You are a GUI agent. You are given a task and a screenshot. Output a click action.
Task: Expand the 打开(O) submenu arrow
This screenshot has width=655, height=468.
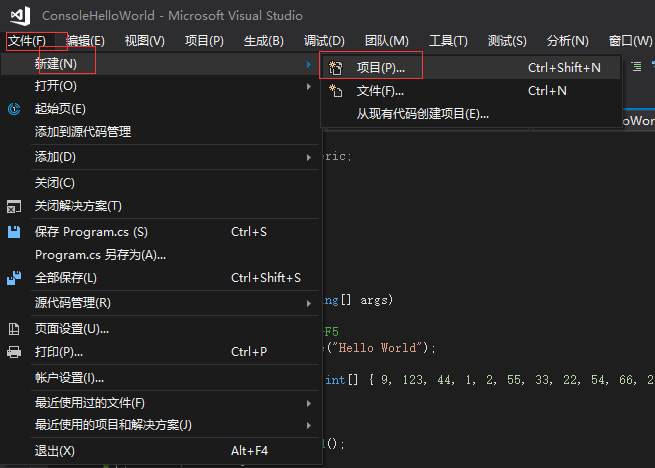pyautogui.click(x=309, y=86)
